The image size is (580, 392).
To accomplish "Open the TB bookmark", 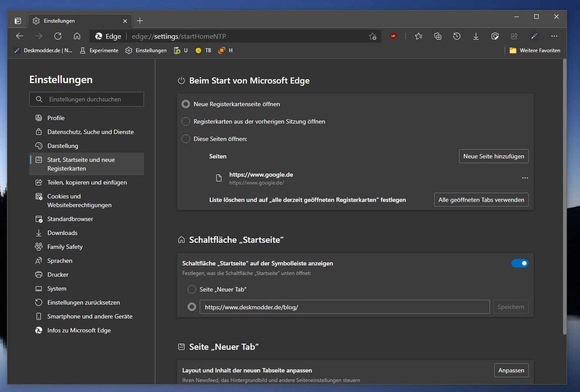I will [x=203, y=50].
